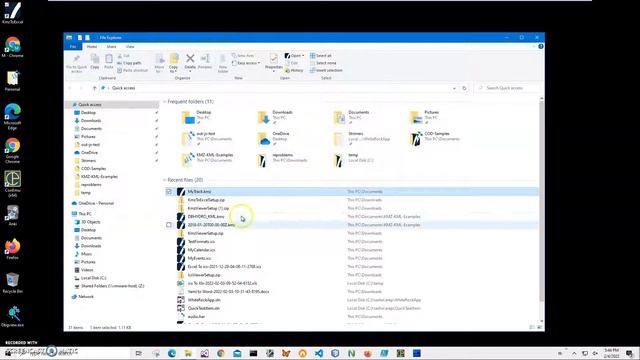
Task: Check the 2018-01-20T00-00-00Z.kmz checkbox
Action: (169, 225)
